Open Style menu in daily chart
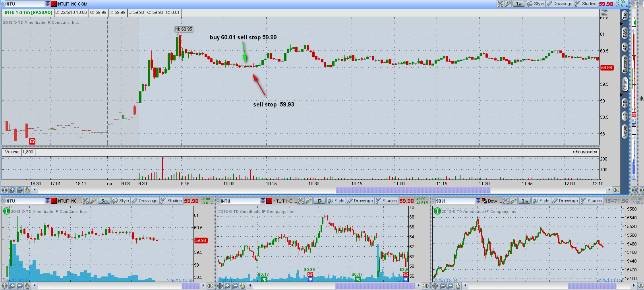This screenshot has height=290, width=644. [336, 201]
